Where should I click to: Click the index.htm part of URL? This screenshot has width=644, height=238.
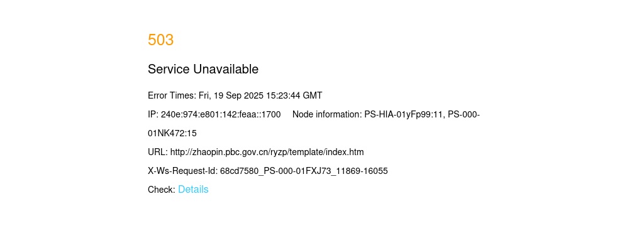click(x=345, y=152)
